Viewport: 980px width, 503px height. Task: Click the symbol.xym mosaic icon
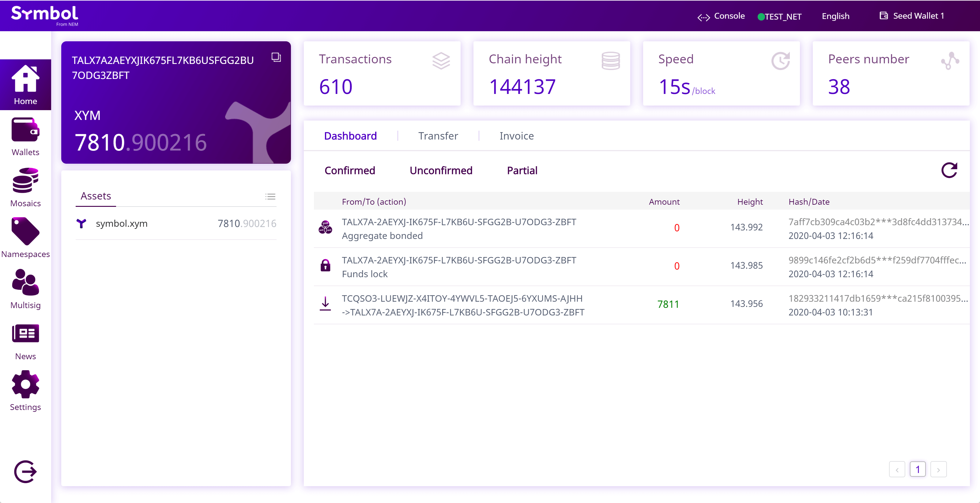click(81, 223)
